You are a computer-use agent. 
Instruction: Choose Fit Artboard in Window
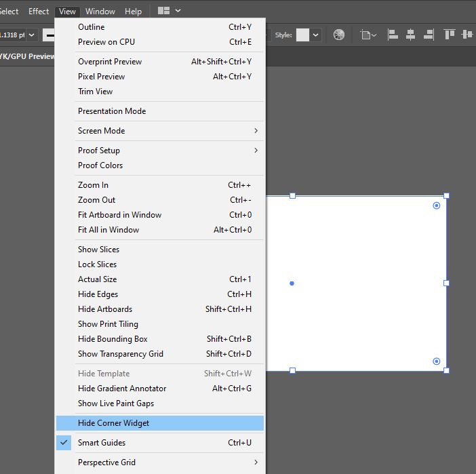tap(160, 215)
